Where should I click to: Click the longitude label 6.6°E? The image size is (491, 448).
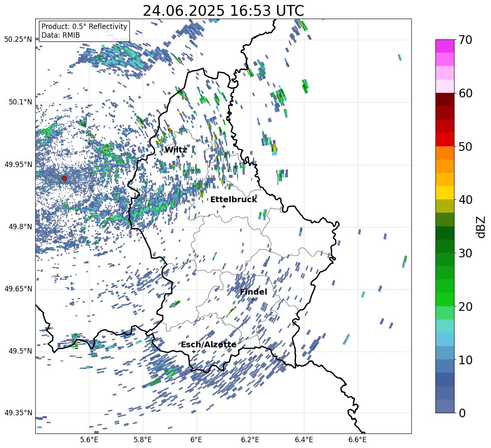pos(357,440)
